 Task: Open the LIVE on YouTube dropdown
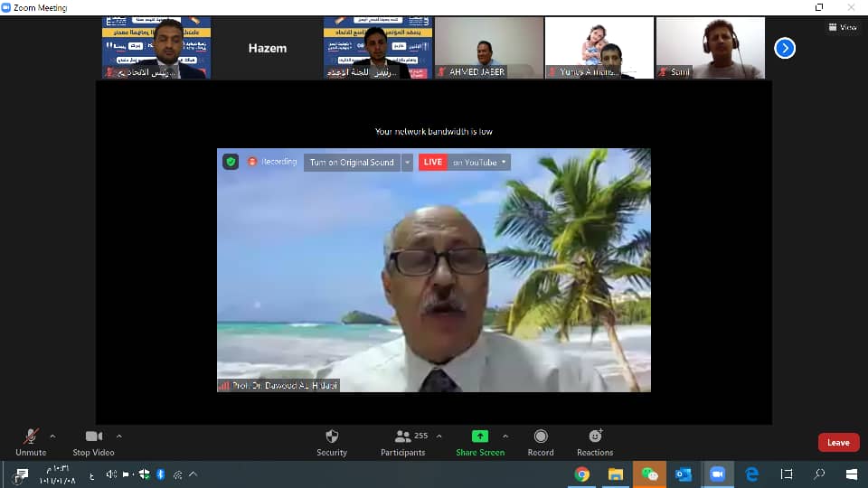tap(480, 163)
